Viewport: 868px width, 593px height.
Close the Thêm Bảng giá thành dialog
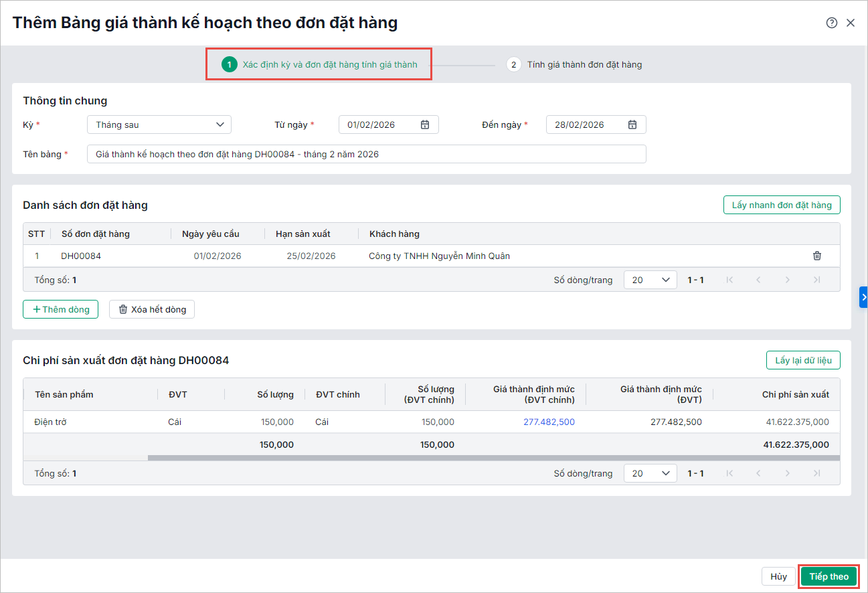pyautogui.click(x=851, y=23)
